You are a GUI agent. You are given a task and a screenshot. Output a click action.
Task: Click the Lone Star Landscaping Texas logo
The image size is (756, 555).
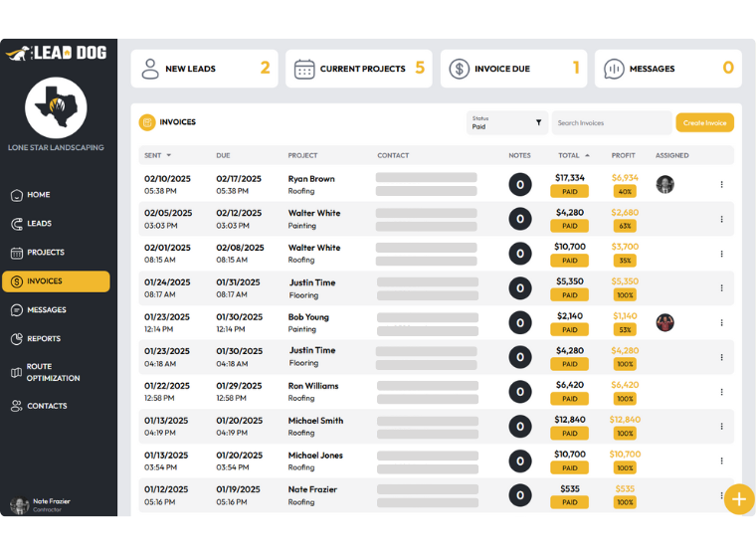point(56,107)
